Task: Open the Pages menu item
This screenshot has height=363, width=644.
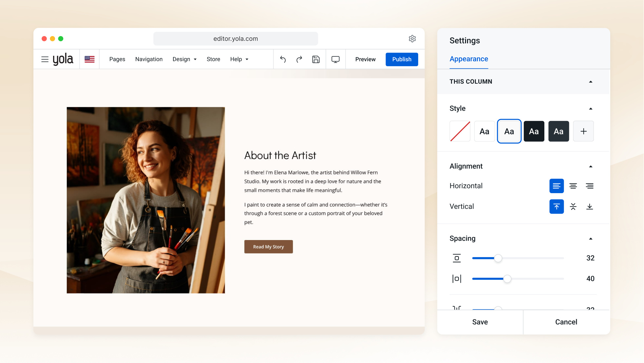Action: [117, 59]
